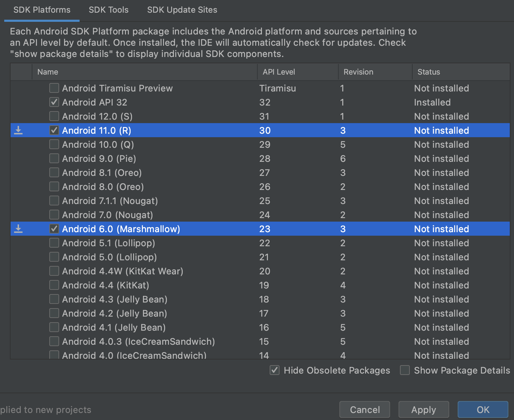
Task: Click the Android 11.0 (R) row name
Action: click(96, 131)
